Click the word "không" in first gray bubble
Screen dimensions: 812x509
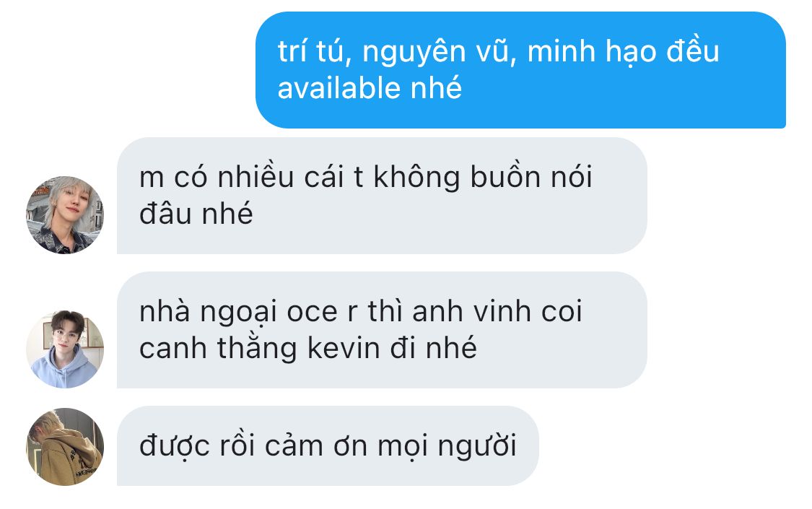[416, 178]
